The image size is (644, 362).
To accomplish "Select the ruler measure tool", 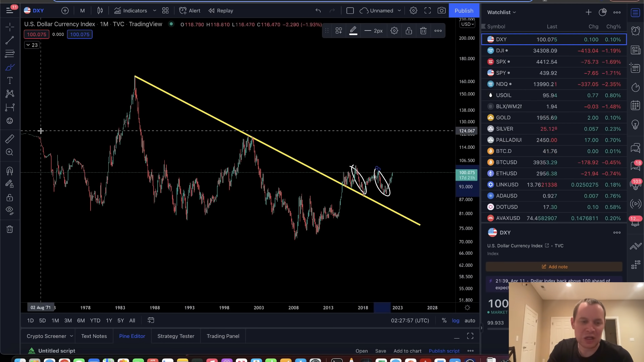I will click(x=10, y=139).
